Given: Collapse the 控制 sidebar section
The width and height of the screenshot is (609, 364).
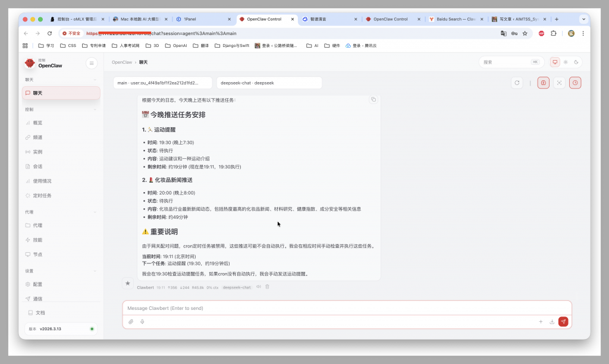Looking at the screenshot, I should tap(96, 109).
